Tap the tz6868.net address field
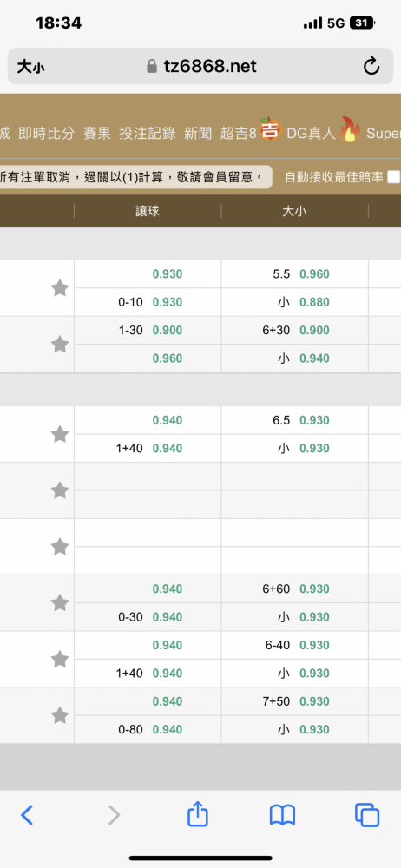The image size is (401, 868). point(200,67)
